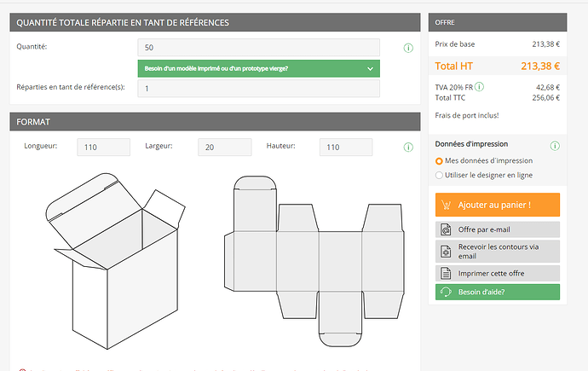Click the headset icon on Besoin d'aide
Viewport: 588px width, 371px height.
445,293
